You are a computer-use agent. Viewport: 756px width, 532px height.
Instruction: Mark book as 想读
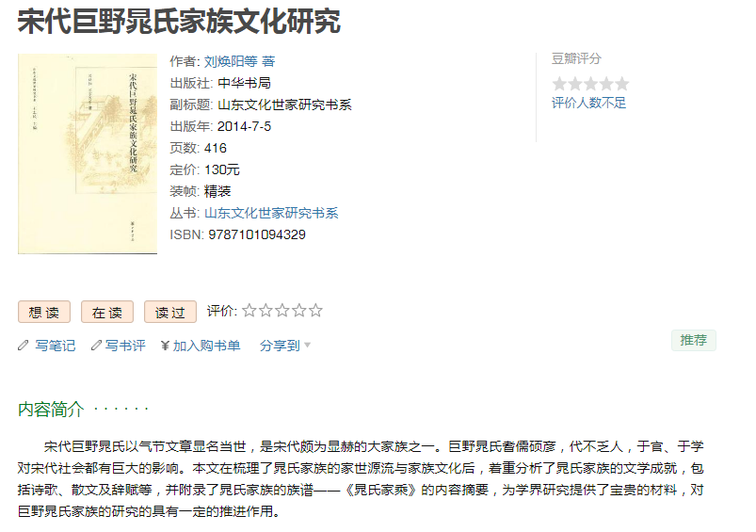(x=44, y=313)
